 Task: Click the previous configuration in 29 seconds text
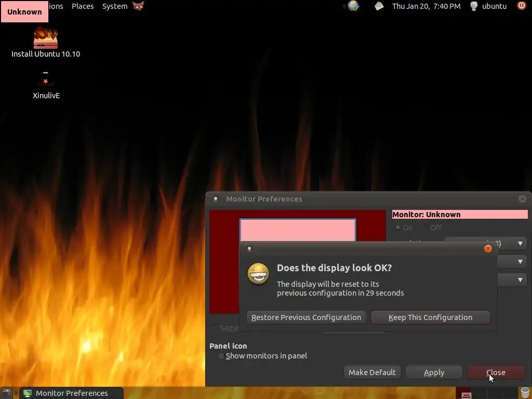pos(340,293)
